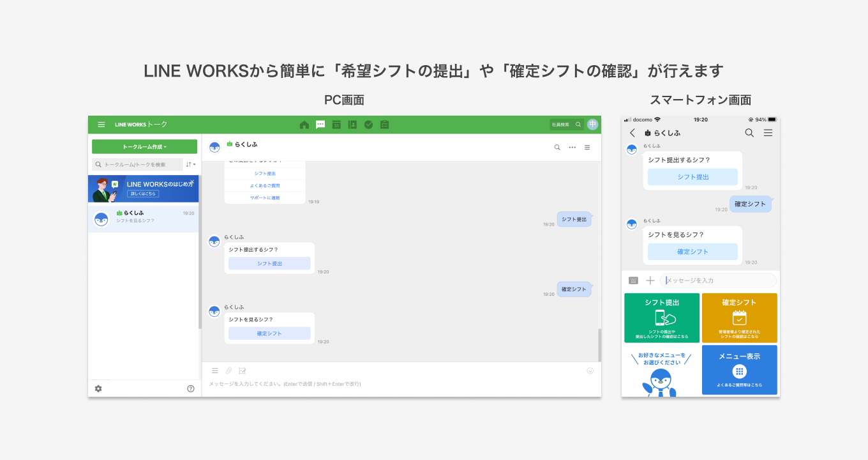Image resolution: width=868 pixels, height=460 pixels.
Task: Click the paperclip attachment icon in PC chat
Action: pos(228,371)
